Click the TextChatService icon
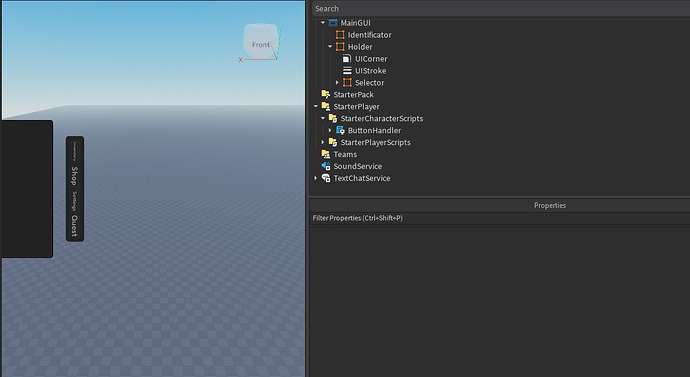This screenshot has width=690, height=377. (x=326, y=178)
